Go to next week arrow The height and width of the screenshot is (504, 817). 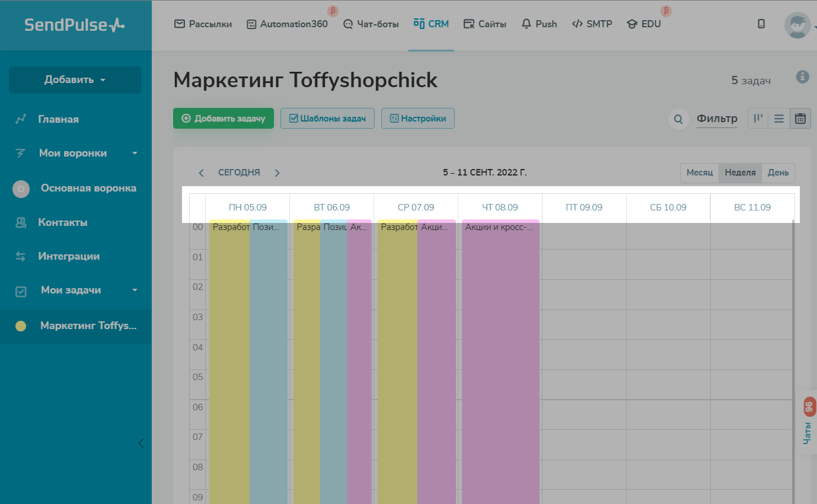pos(277,173)
